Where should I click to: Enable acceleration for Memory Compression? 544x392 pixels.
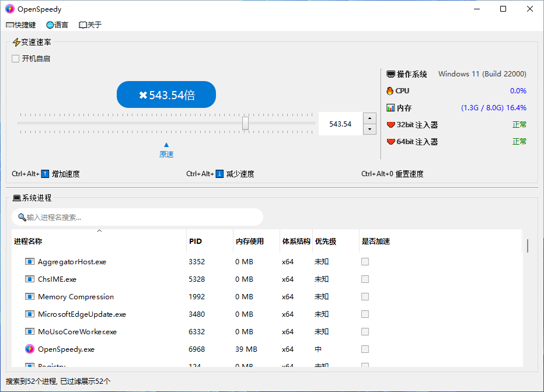[x=365, y=297]
